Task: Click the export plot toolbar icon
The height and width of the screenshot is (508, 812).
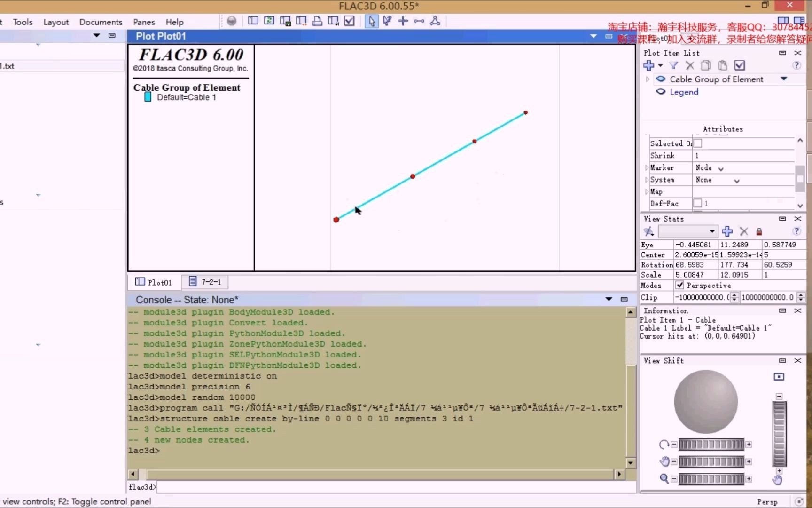Action: point(333,21)
